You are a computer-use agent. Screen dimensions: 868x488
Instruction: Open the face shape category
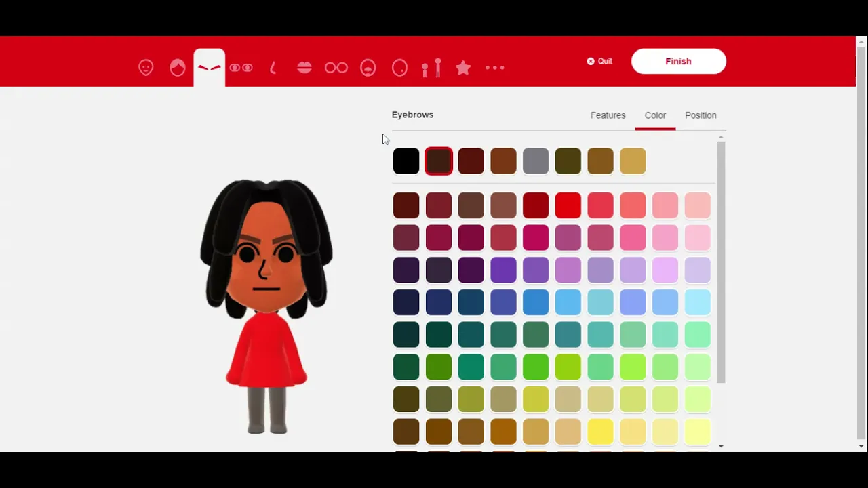146,68
